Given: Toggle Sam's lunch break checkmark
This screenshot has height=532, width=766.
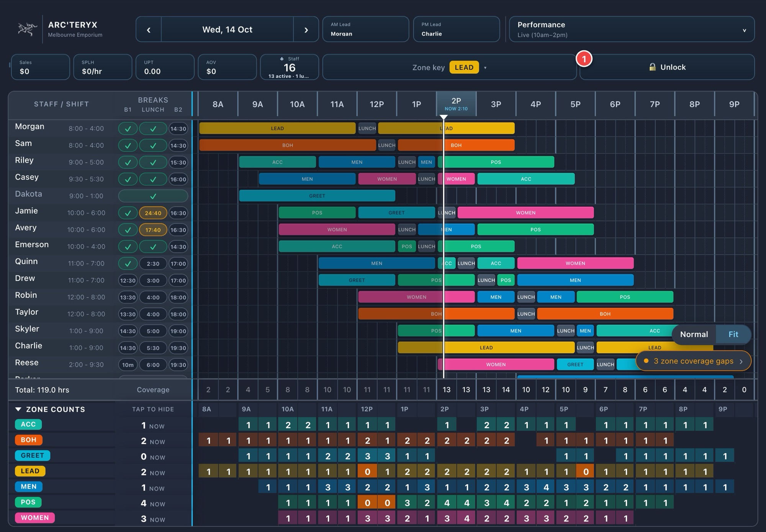Looking at the screenshot, I should [153, 145].
